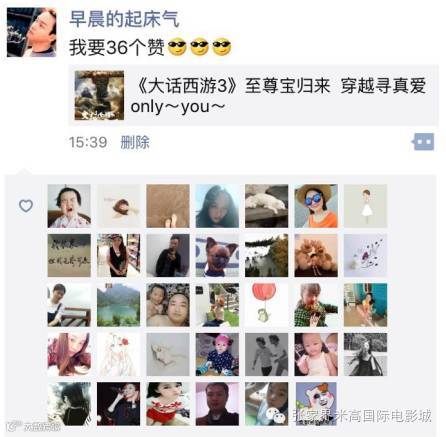The height and width of the screenshot is (437, 446).
Task: Open liker avatar of white cat lying down
Action: click(x=266, y=206)
